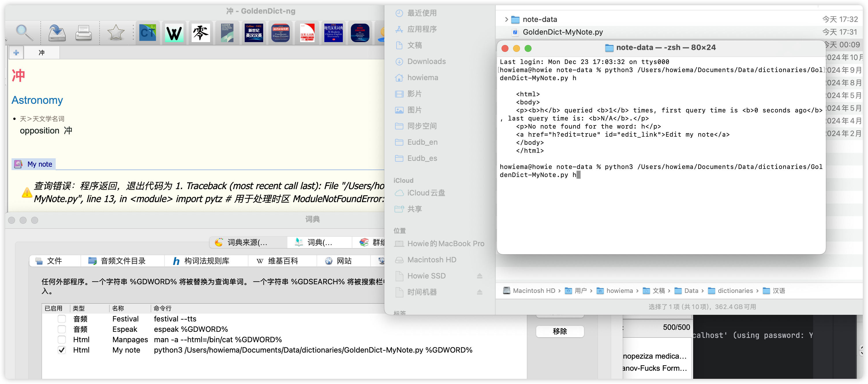Switch to 文件 sources tab
The image size is (868, 384).
click(x=55, y=261)
